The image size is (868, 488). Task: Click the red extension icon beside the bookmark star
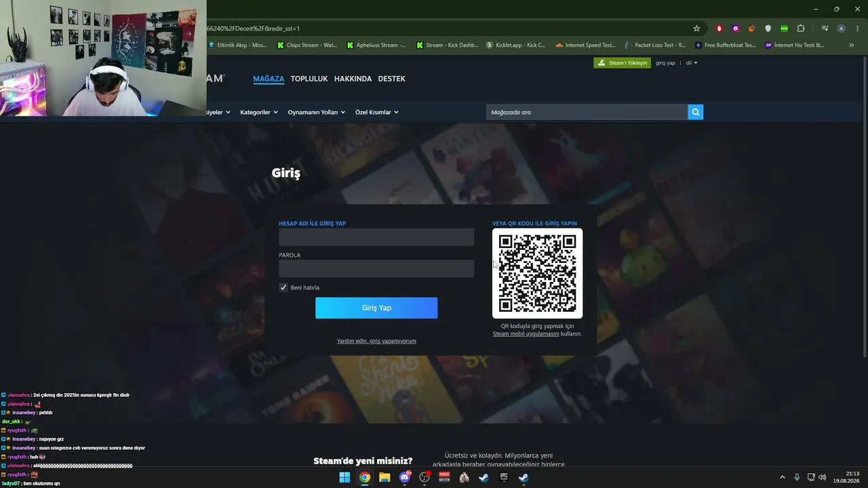[x=719, y=28]
